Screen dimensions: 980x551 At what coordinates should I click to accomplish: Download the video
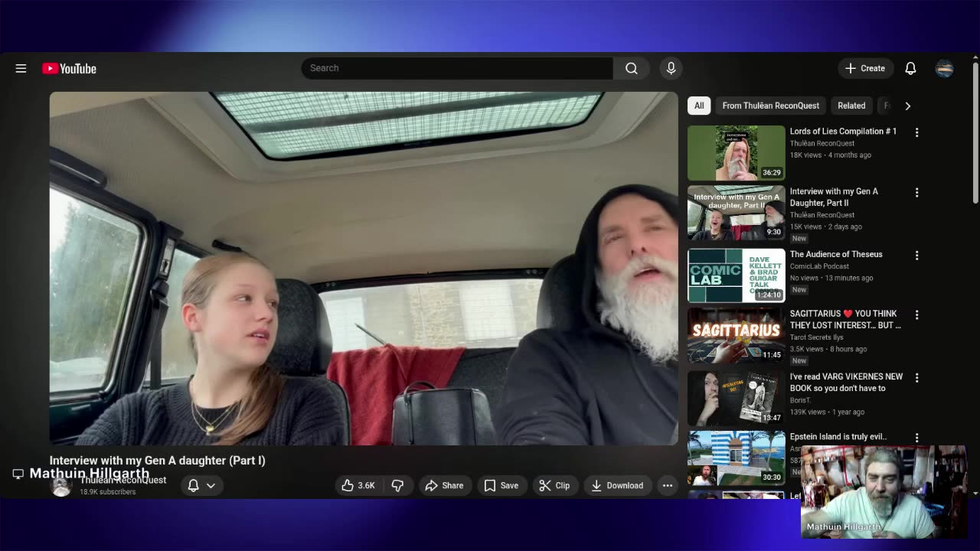[x=617, y=485]
